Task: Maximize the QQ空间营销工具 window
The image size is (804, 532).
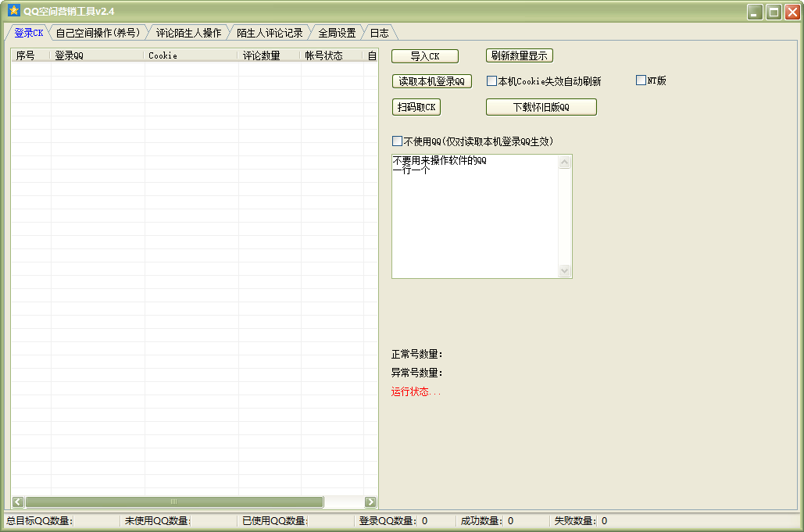Action: tap(774, 12)
